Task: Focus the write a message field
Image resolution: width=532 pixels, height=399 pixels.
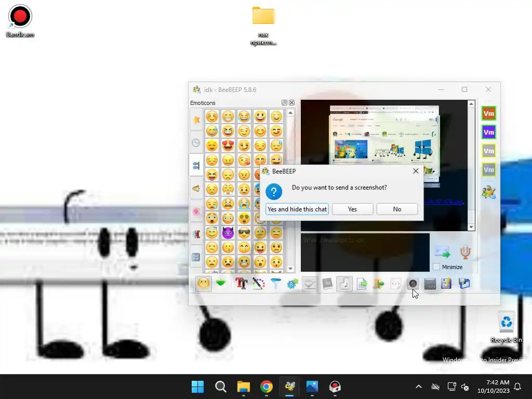Action: [365, 252]
